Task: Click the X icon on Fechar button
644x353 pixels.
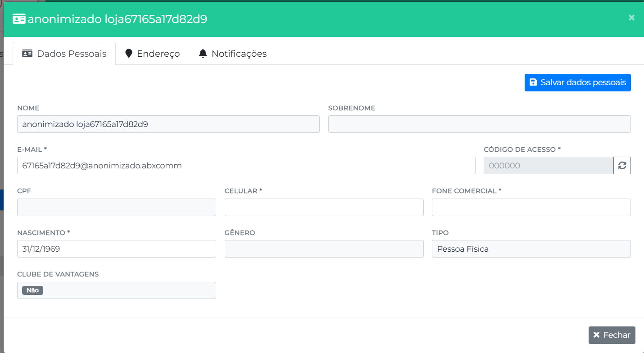Action: coord(597,335)
